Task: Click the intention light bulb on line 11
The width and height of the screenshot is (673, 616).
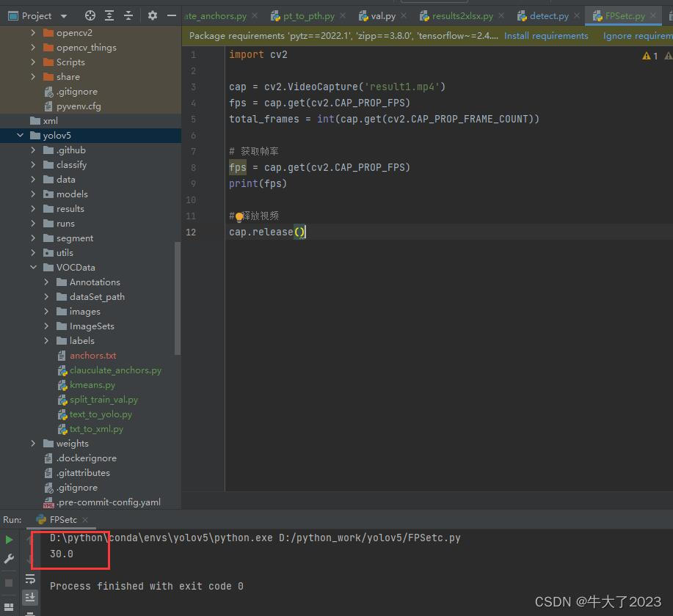Action: (239, 218)
